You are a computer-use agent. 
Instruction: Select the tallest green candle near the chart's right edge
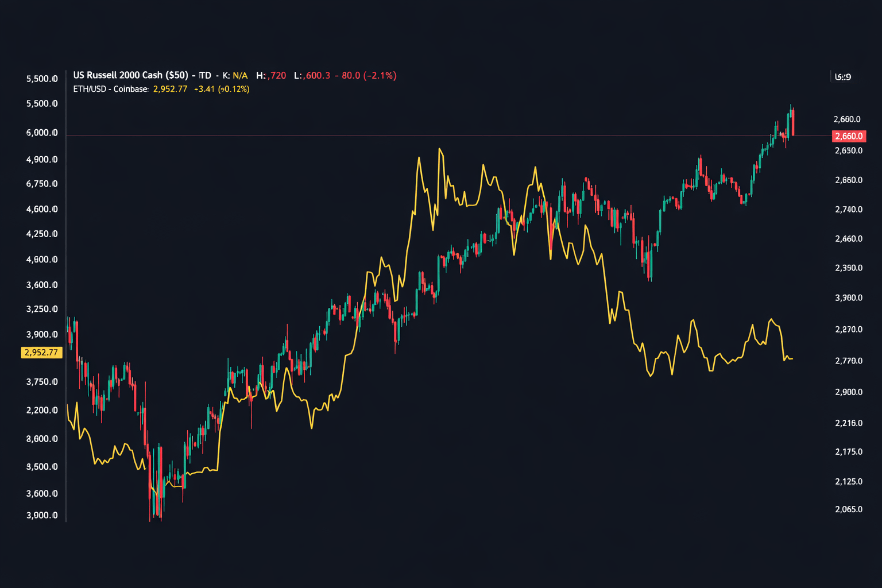pyautogui.click(x=788, y=126)
